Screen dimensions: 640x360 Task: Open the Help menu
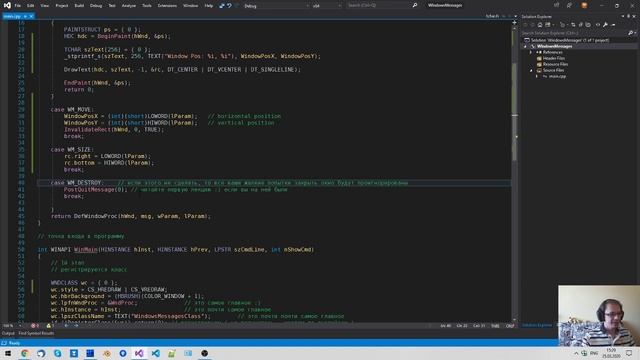209,6
